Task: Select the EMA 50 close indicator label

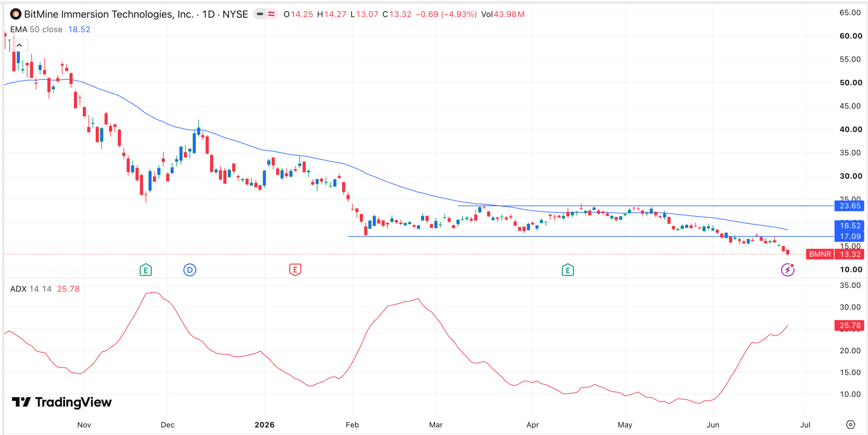Action: [x=36, y=29]
